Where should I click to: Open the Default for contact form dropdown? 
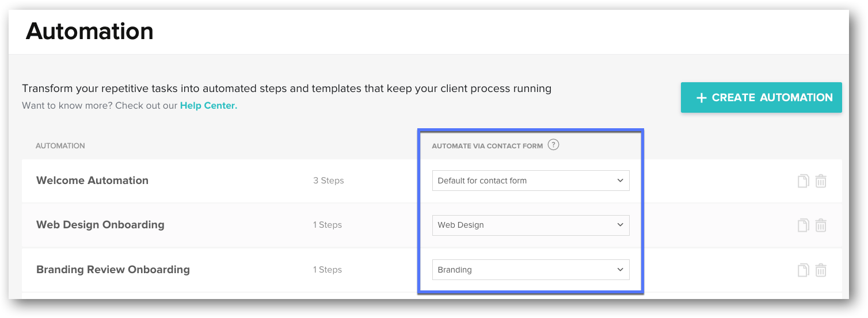(530, 181)
